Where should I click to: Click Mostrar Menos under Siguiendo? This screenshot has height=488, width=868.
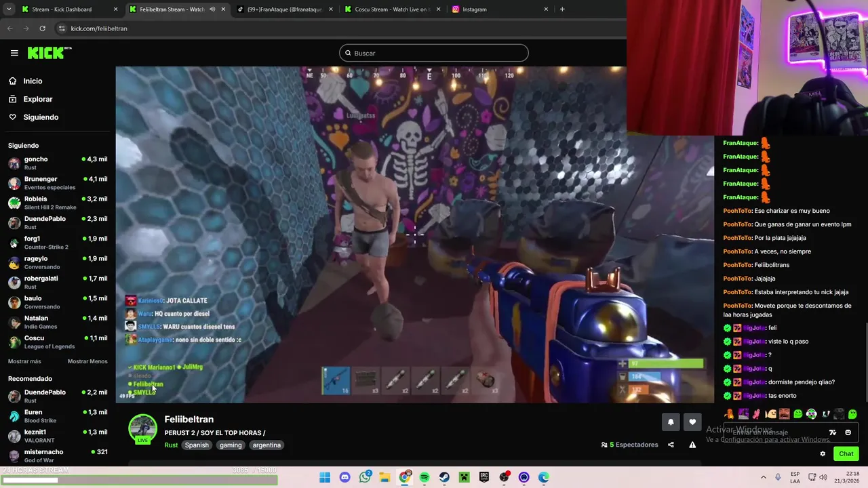(x=87, y=361)
